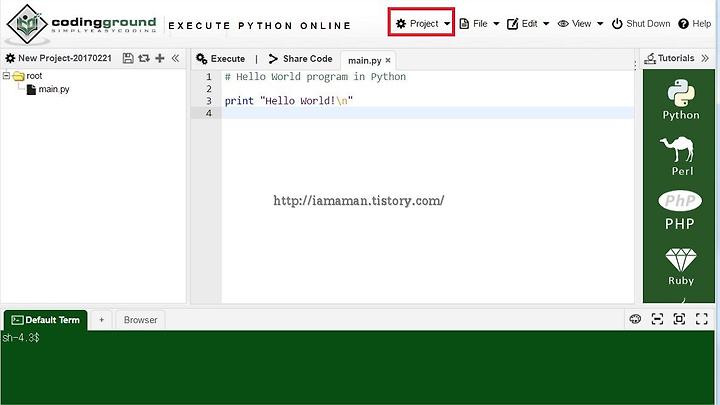Click the terminal minimize-frame icon
Image resolution: width=720 pixels, height=405 pixels.
pyautogui.click(x=658, y=319)
